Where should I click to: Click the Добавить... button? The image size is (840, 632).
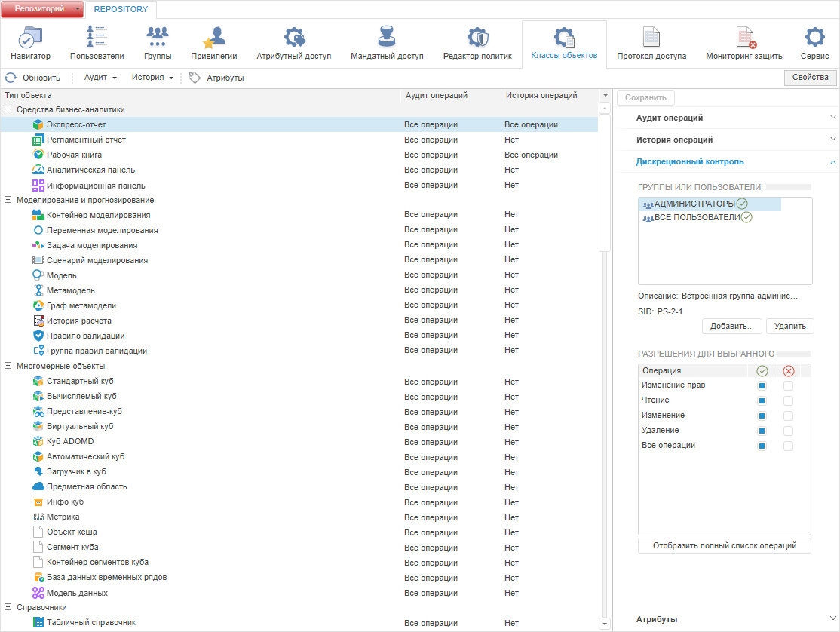731,327
